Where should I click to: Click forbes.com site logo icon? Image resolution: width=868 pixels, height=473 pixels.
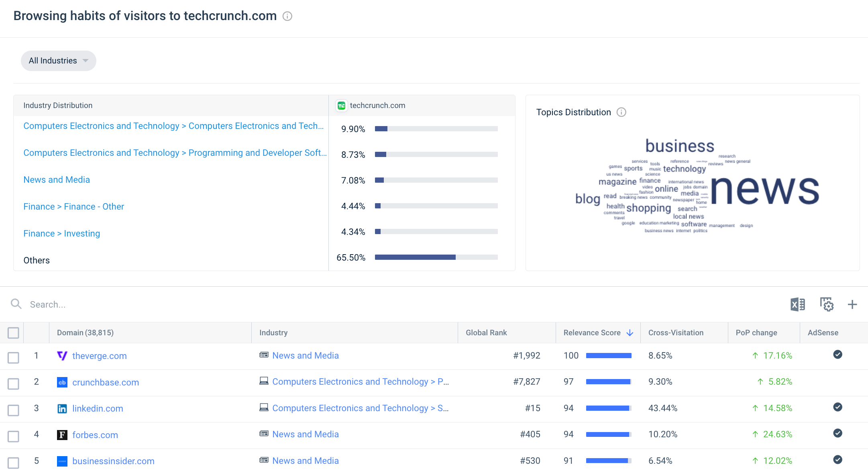point(62,435)
